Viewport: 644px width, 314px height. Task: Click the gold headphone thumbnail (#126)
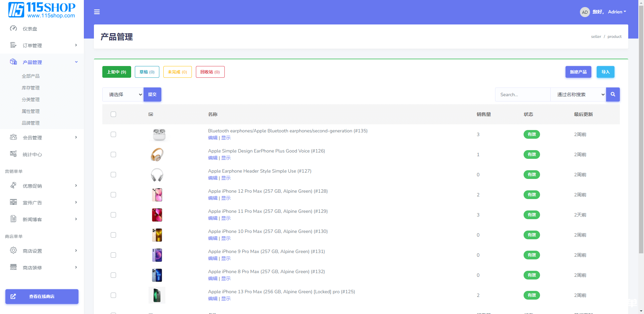(157, 154)
